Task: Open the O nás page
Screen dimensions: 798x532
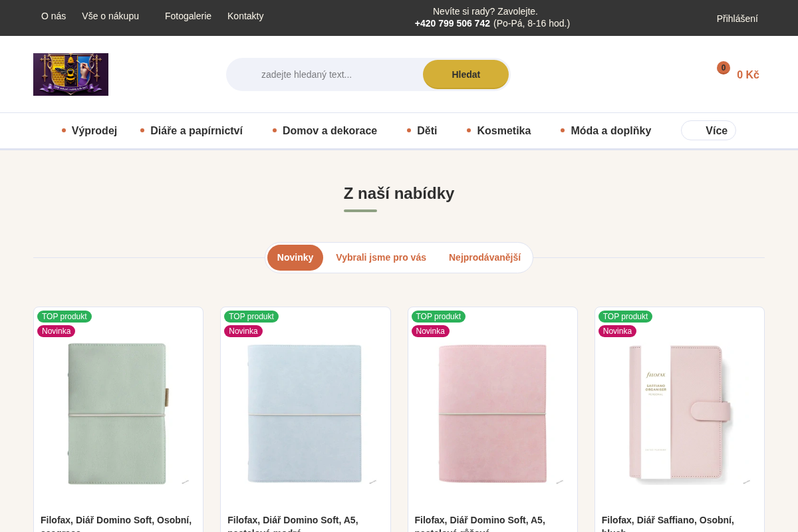Action: (53, 16)
